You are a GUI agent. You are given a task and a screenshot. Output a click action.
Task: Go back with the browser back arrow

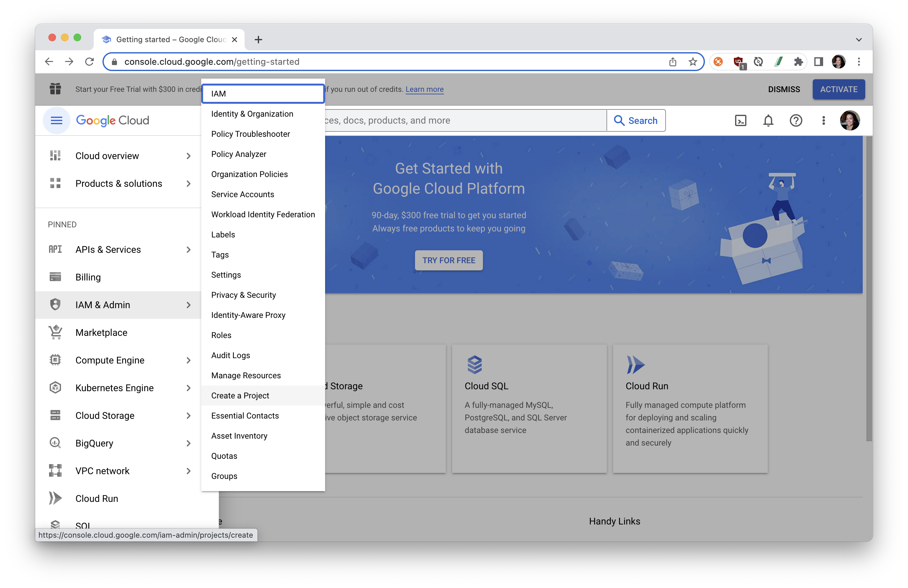click(49, 61)
